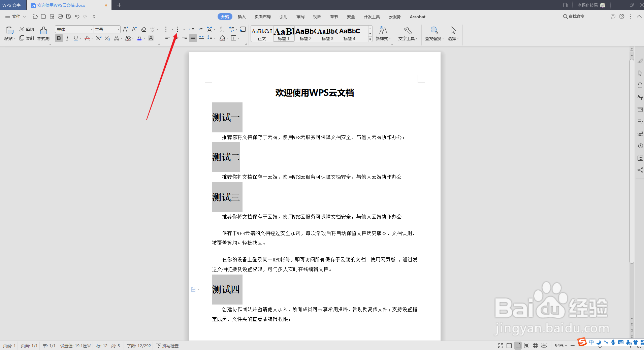Activate the Format Painter (格式刷) brush
Viewport: 644px width, 350px height.
43,34
